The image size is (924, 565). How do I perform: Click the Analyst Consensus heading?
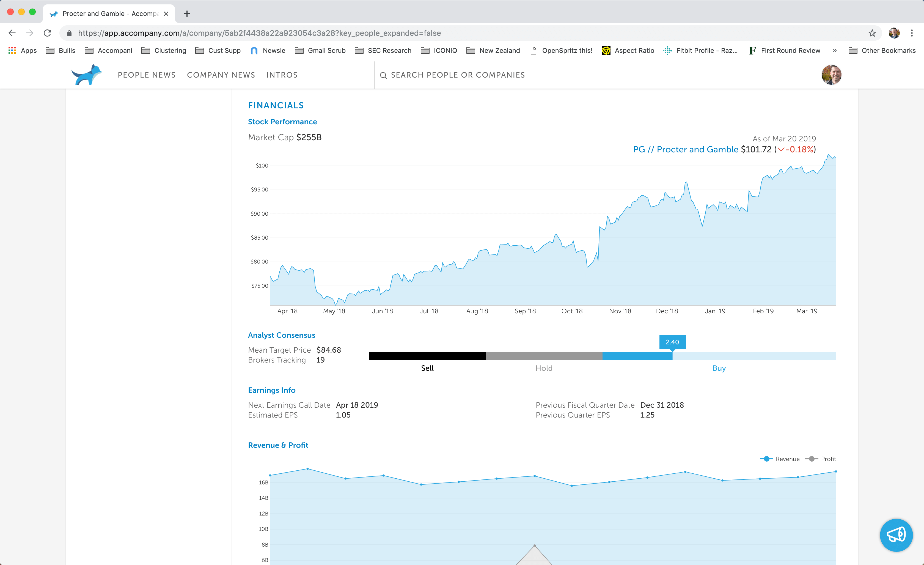pyautogui.click(x=281, y=335)
